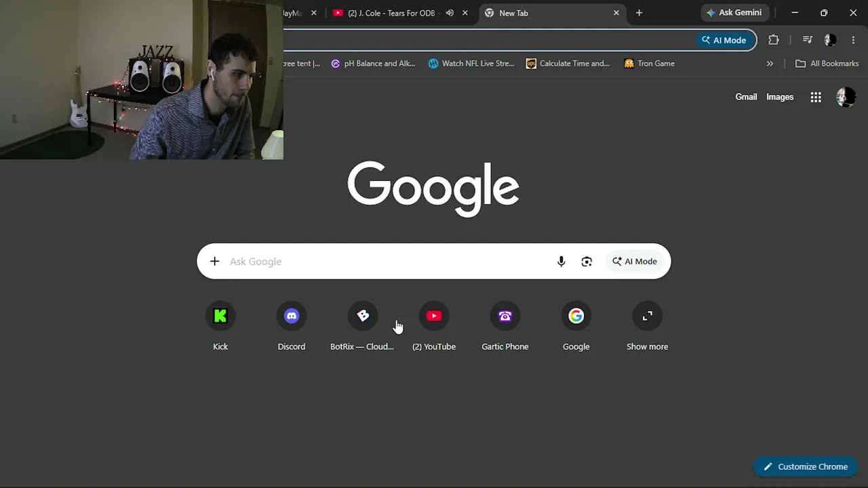Open the Calculate Time and... bookmark
This screenshot has height=488, width=868.
(x=568, y=64)
